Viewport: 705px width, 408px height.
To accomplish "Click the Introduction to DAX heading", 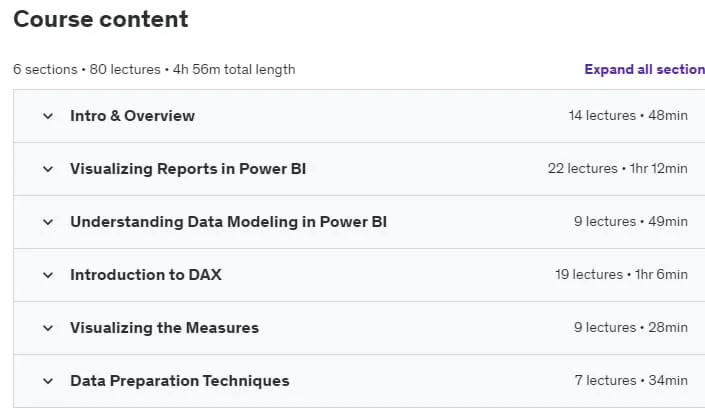I will pos(146,275).
